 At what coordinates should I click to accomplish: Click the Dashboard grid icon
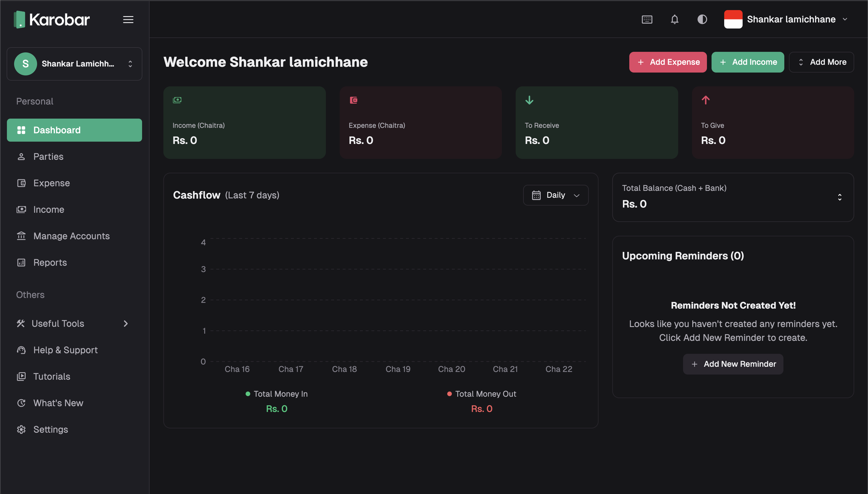(x=21, y=130)
